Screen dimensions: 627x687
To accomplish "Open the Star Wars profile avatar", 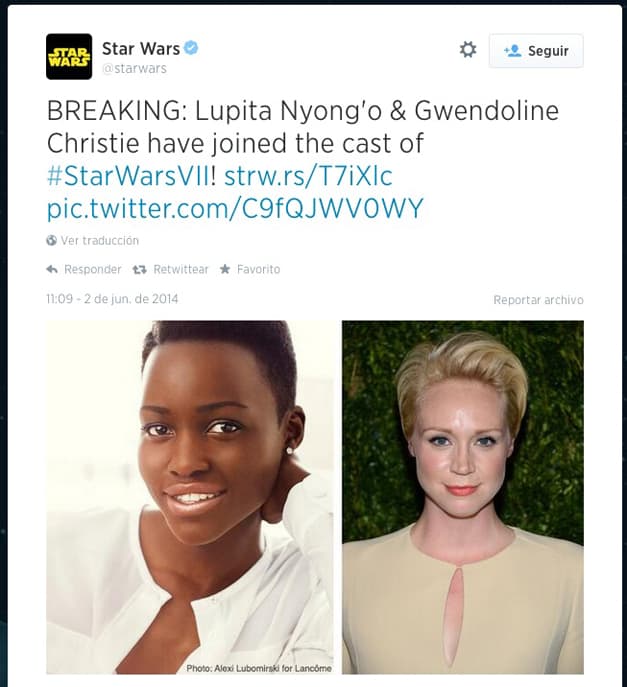I will pos(69,57).
